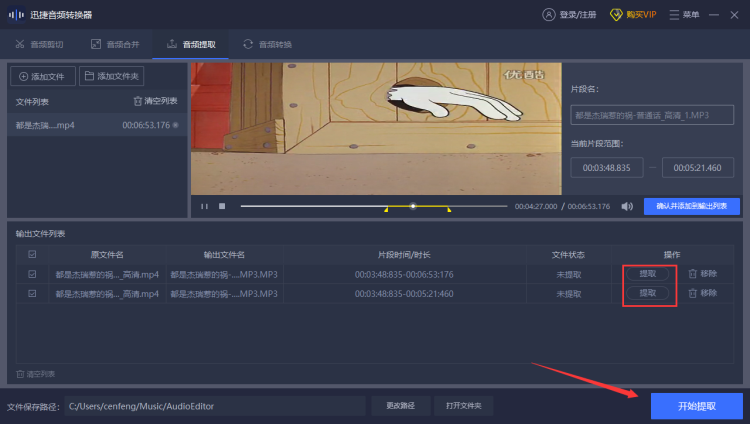This screenshot has height=424, width=750.
Task: Toggle the select-all checkbox in table header
Action: (x=32, y=254)
